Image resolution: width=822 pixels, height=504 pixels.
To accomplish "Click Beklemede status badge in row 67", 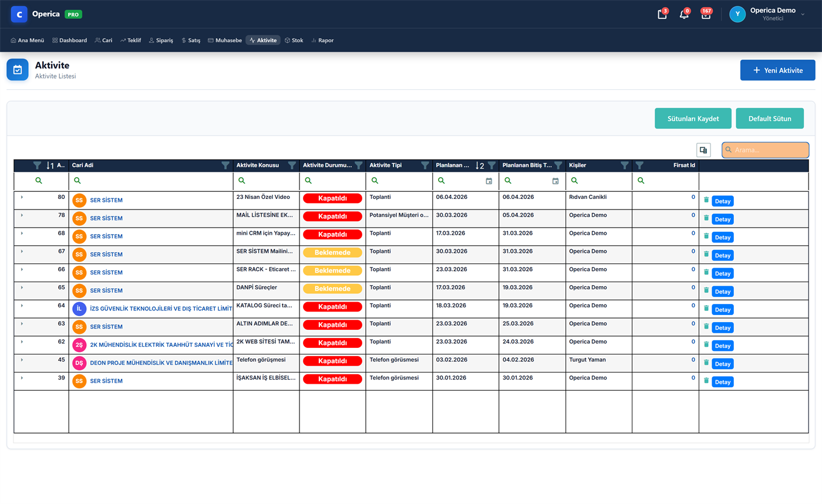I will pos(332,252).
